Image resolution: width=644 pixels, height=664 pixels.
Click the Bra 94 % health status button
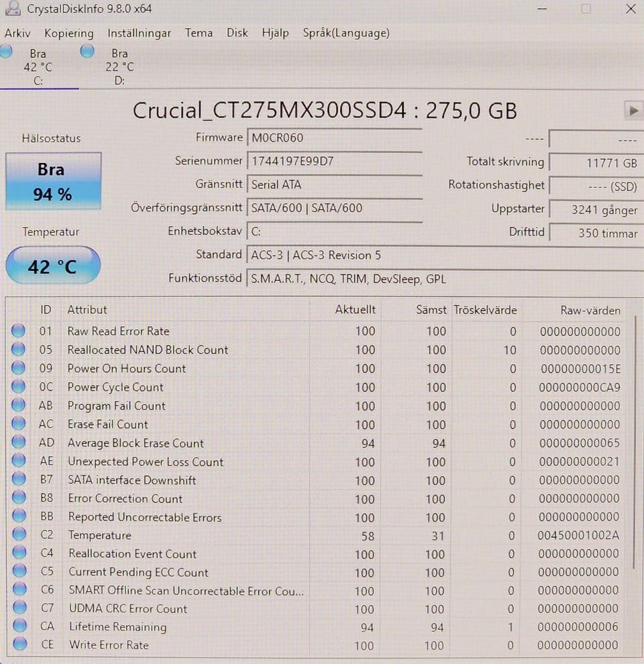tap(54, 182)
